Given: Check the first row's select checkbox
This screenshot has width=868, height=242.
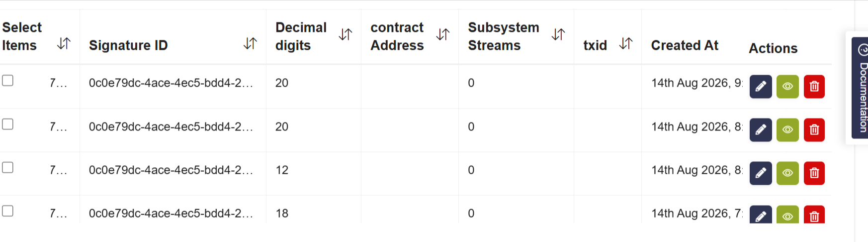Looking at the screenshot, I should [x=7, y=81].
